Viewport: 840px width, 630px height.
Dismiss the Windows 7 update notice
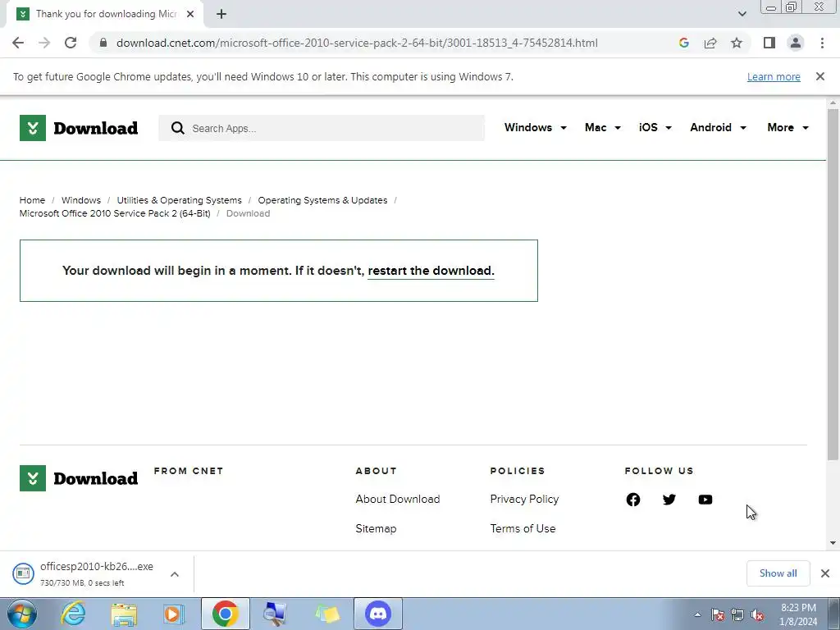[x=820, y=76]
